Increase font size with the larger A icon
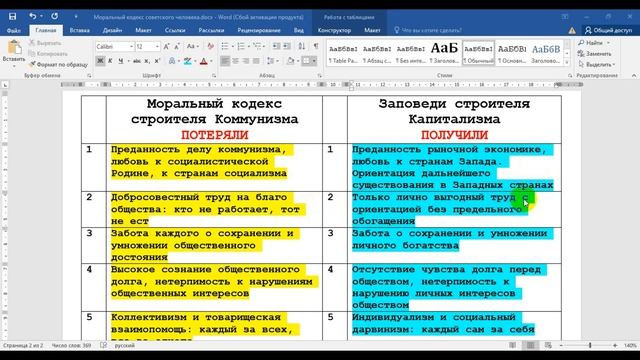Screen dimensions: 640x360 [x=167, y=47]
